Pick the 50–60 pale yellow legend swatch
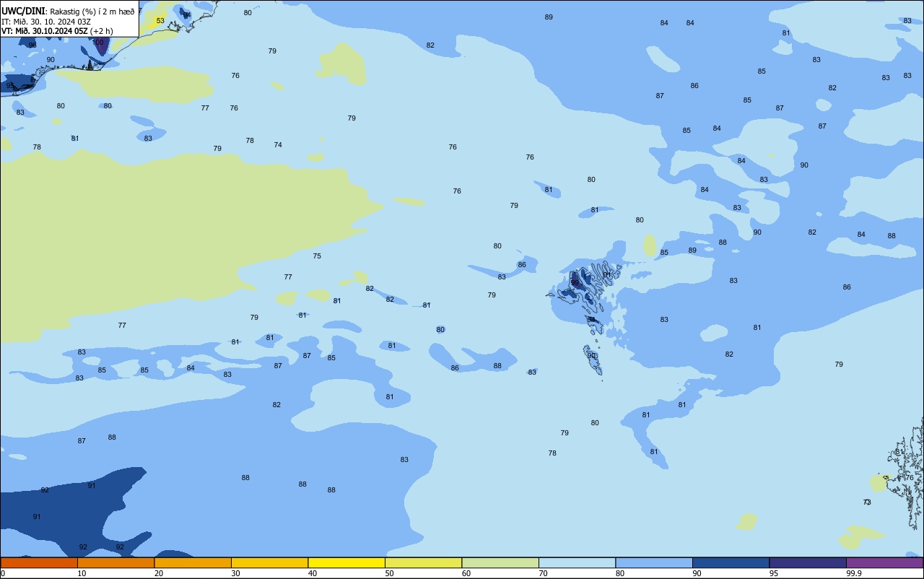 pos(424,562)
